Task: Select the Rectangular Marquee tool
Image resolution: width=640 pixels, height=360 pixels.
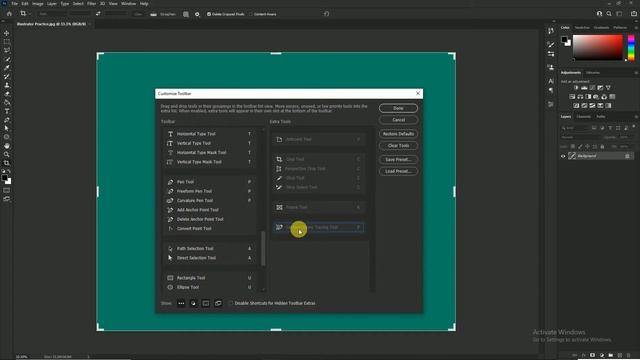Action: [7, 42]
